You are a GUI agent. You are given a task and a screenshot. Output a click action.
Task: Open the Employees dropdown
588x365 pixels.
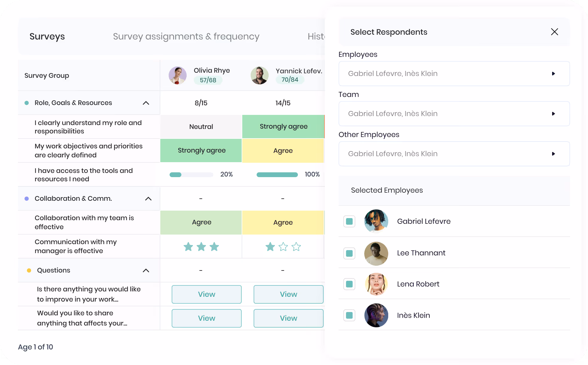coord(454,74)
